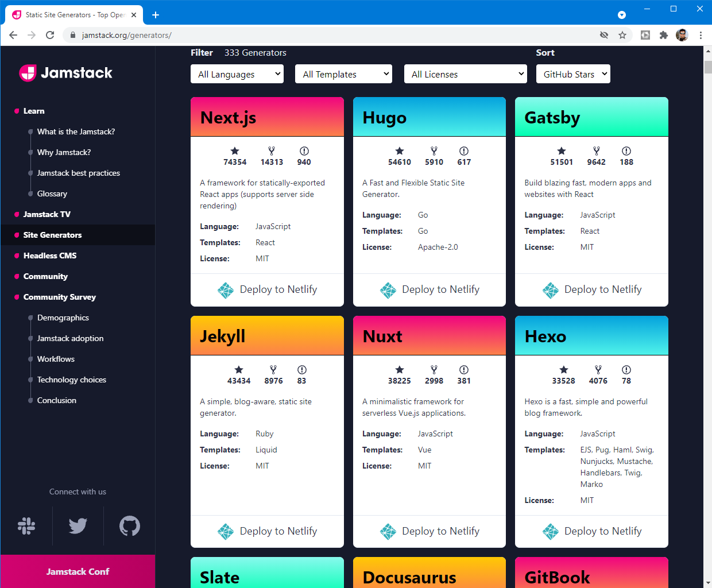Open the Chrome profile avatar
The width and height of the screenshot is (712, 588).
(682, 35)
